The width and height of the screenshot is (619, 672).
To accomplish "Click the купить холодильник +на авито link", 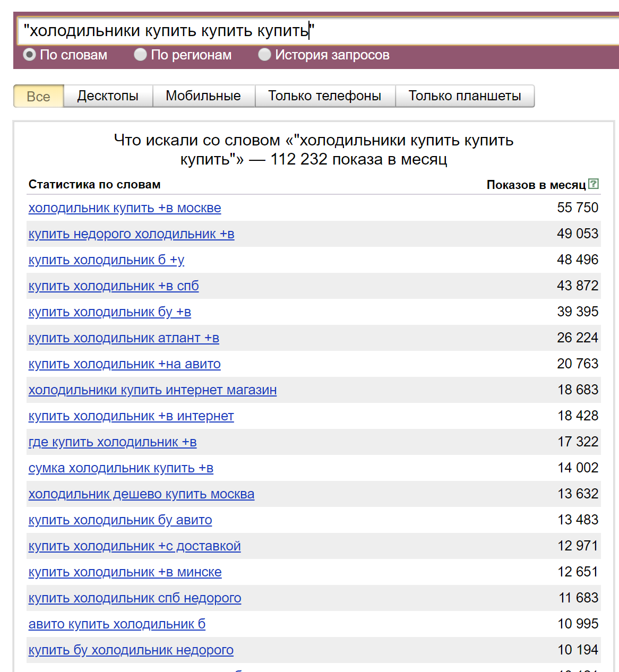I will tap(124, 364).
